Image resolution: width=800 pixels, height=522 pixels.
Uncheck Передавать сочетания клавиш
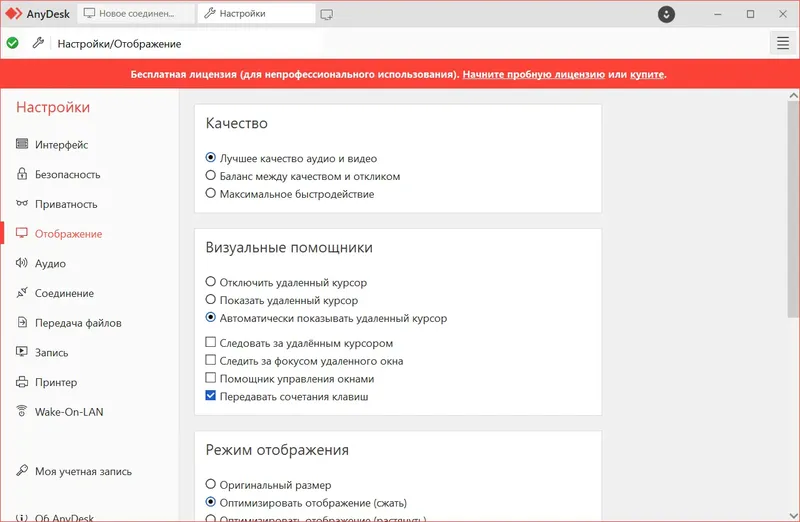(211, 396)
